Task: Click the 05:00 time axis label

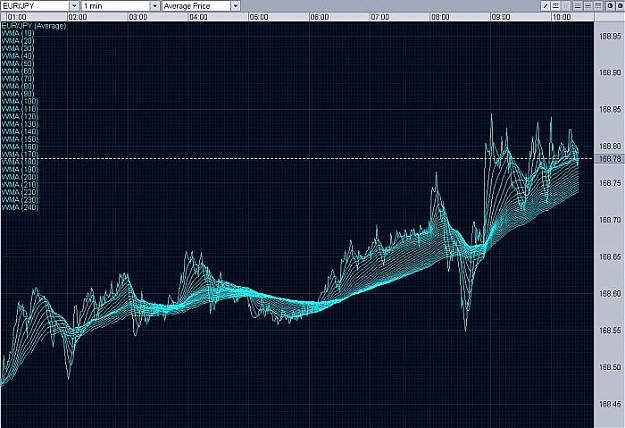Action: click(x=259, y=17)
